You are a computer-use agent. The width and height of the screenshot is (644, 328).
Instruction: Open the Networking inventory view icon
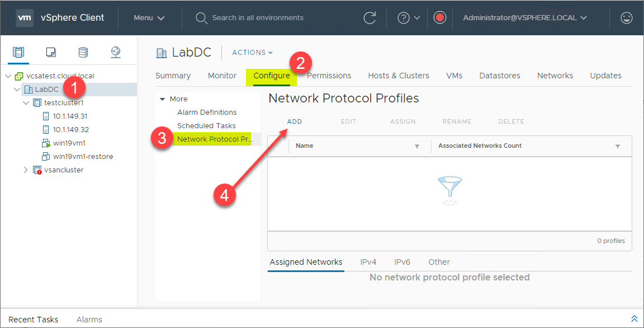[116, 52]
